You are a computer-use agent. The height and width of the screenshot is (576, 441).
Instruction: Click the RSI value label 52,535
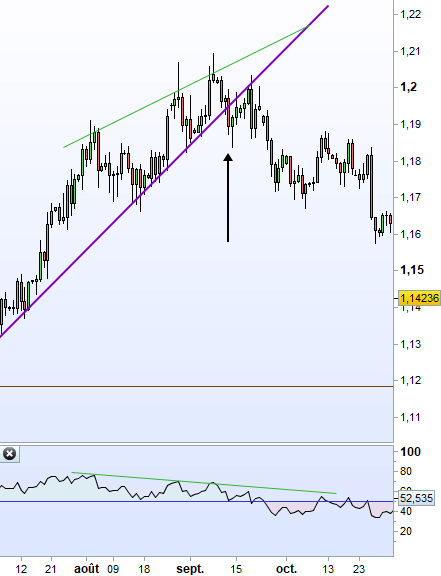[416, 498]
